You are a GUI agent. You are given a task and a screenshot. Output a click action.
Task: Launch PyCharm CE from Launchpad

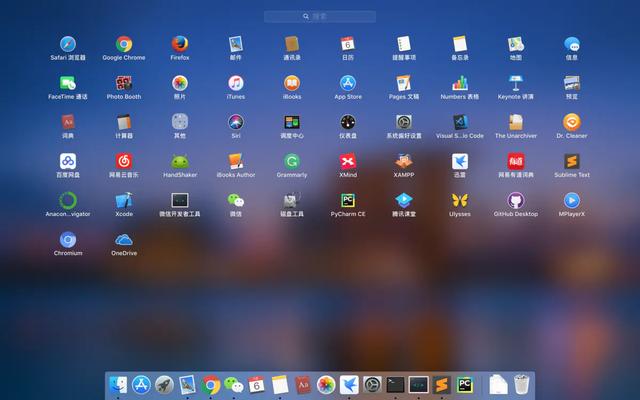click(348, 201)
